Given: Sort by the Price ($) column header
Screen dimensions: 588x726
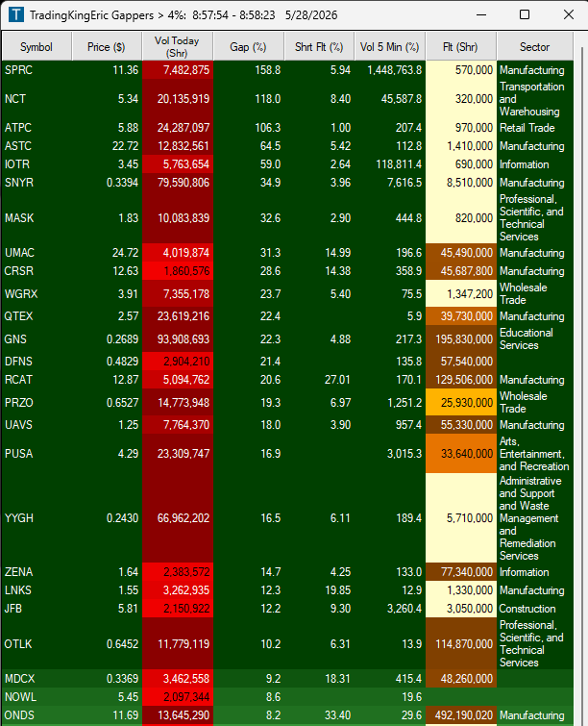Looking at the screenshot, I should click(107, 47).
